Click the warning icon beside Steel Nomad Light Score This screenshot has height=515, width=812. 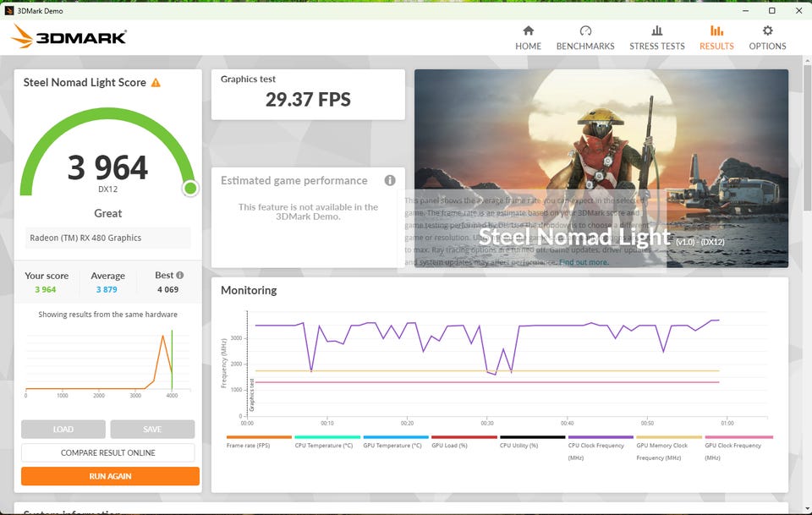point(156,82)
